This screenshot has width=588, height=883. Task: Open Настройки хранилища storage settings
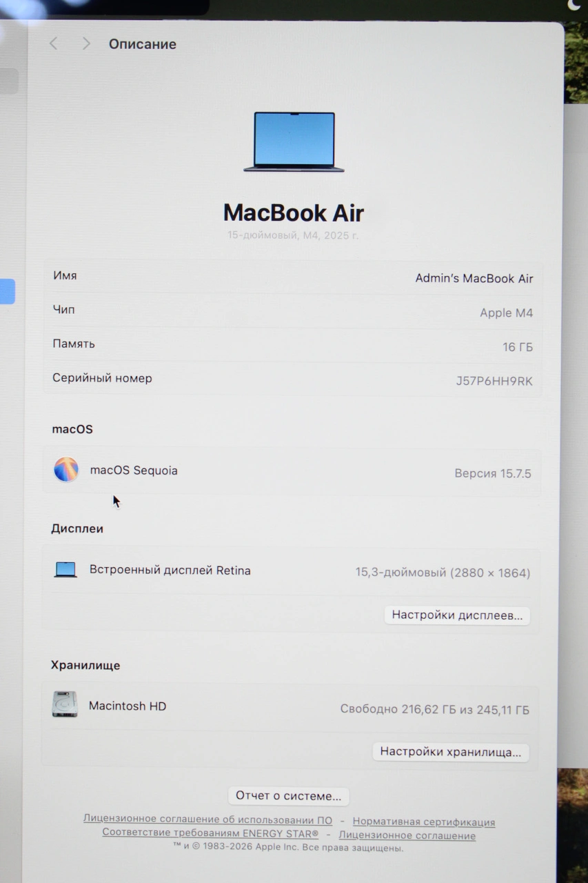450,752
